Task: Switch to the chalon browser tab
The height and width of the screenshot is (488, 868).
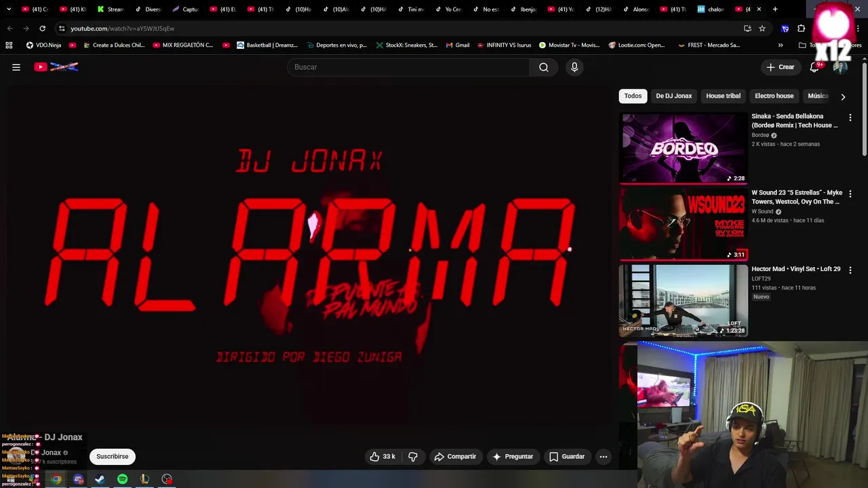Action: tap(711, 9)
